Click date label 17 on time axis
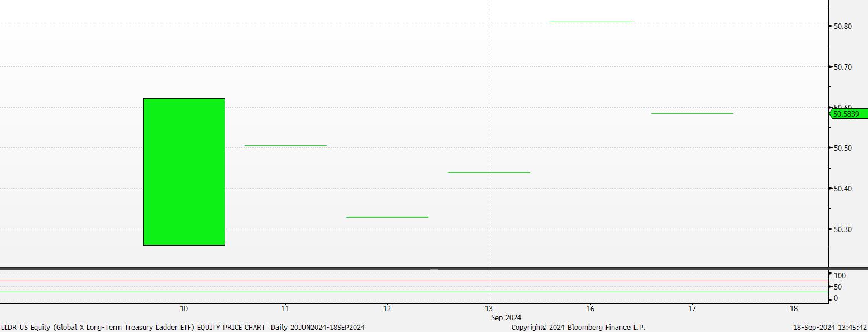This screenshot has height=332, width=868. tap(692, 309)
